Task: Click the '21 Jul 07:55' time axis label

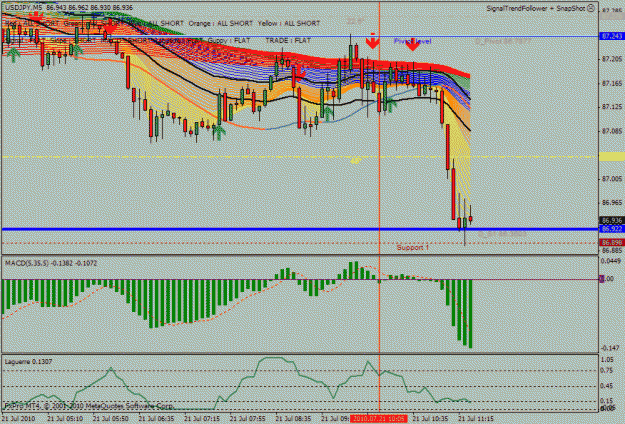Action: point(248,419)
